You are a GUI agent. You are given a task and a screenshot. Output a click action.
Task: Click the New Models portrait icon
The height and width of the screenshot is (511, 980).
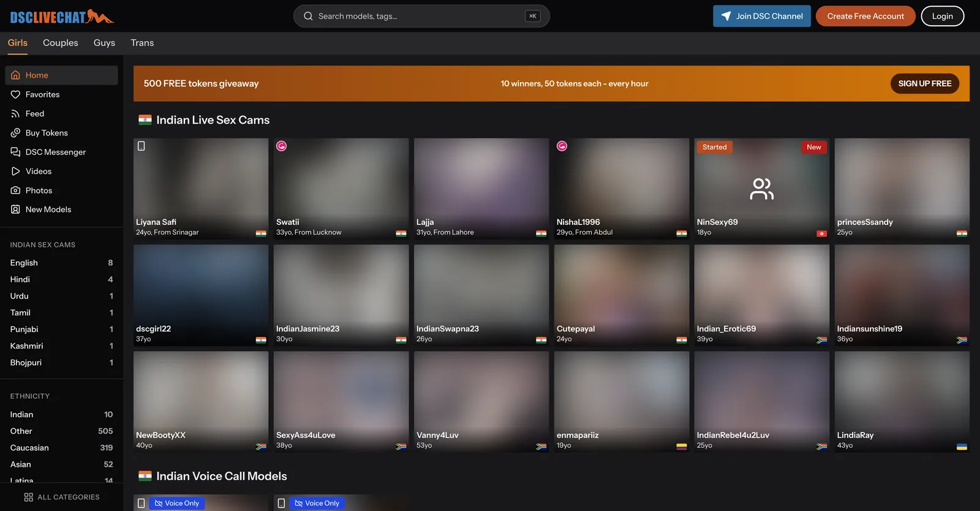(15, 210)
